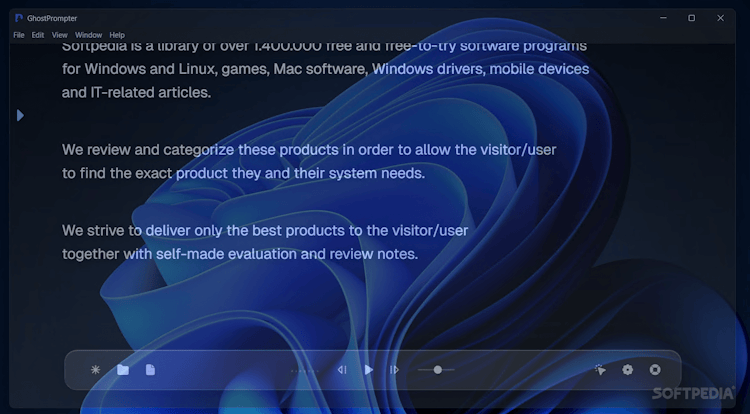Maximize the GhostPrompter window
This screenshot has width=750, height=414.
tap(692, 18)
